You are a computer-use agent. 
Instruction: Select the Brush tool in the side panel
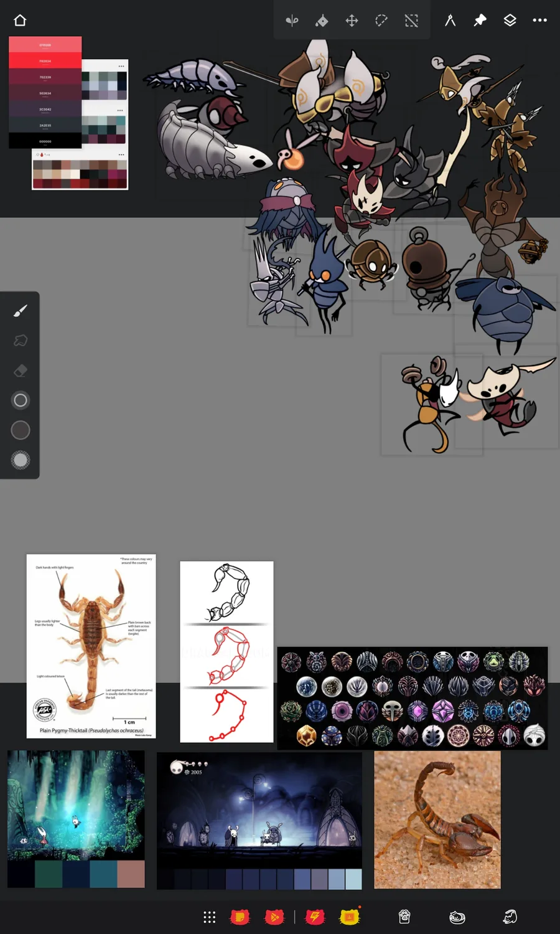click(x=20, y=310)
